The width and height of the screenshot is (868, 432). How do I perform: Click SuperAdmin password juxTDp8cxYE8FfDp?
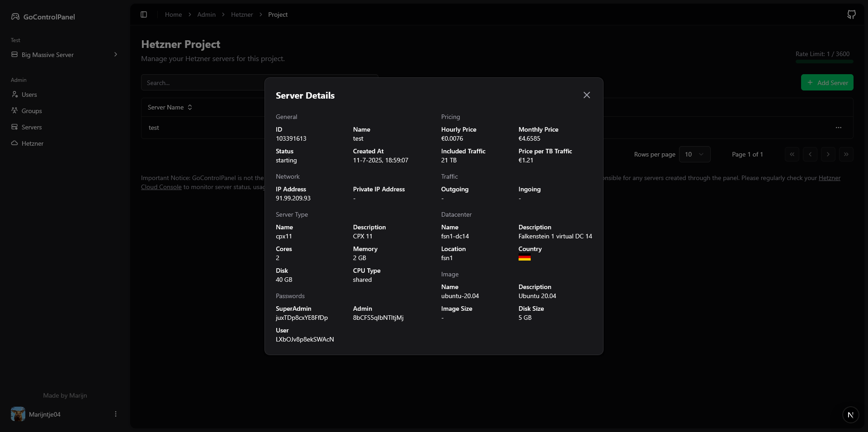(302, 318)
